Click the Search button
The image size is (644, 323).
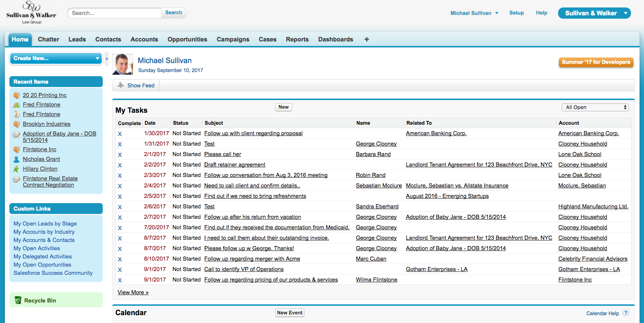(x=174, y=13)
